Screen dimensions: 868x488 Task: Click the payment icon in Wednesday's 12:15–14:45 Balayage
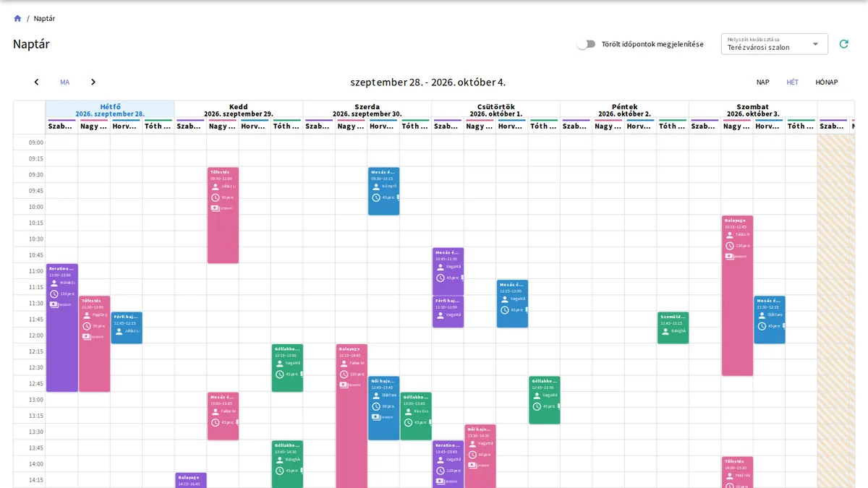pos(344,385)
